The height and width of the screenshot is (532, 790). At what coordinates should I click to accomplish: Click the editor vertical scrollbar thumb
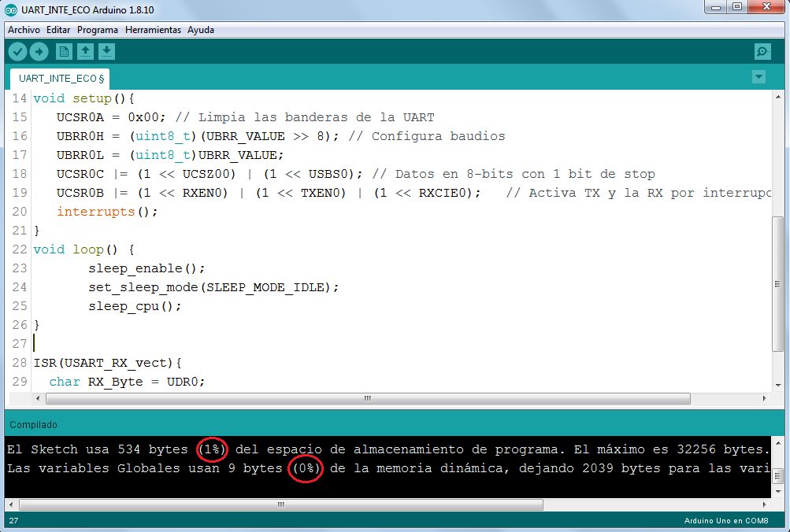[778, 284]
